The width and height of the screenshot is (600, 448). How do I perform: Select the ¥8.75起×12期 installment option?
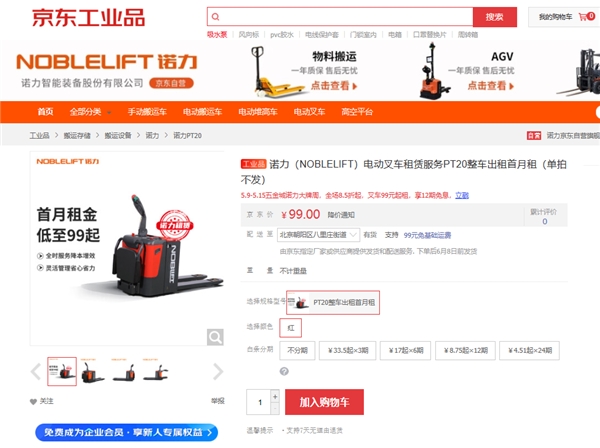465,350
